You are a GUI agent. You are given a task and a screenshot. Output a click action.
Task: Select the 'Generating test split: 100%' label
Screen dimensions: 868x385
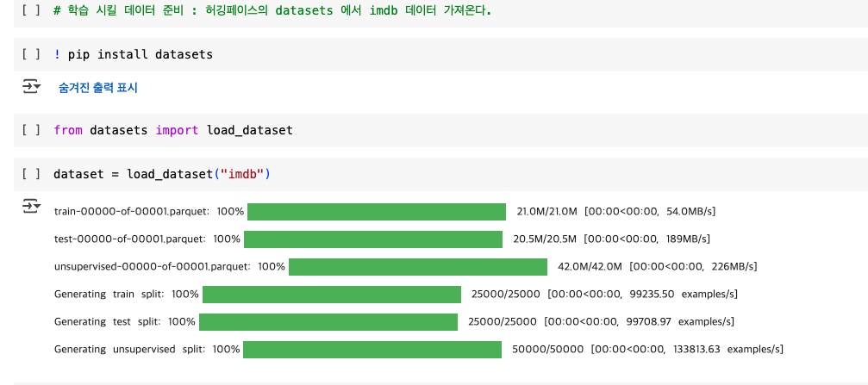(x=124, y=322)
